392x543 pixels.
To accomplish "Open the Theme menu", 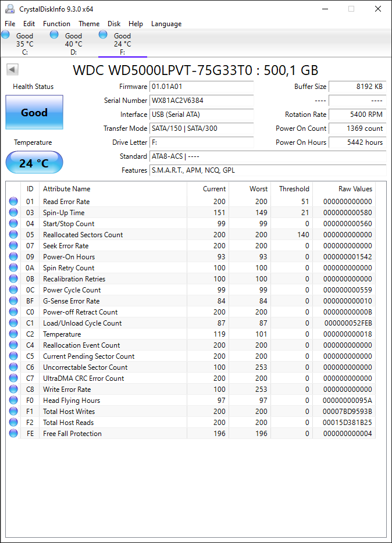I will pos(89,24).
